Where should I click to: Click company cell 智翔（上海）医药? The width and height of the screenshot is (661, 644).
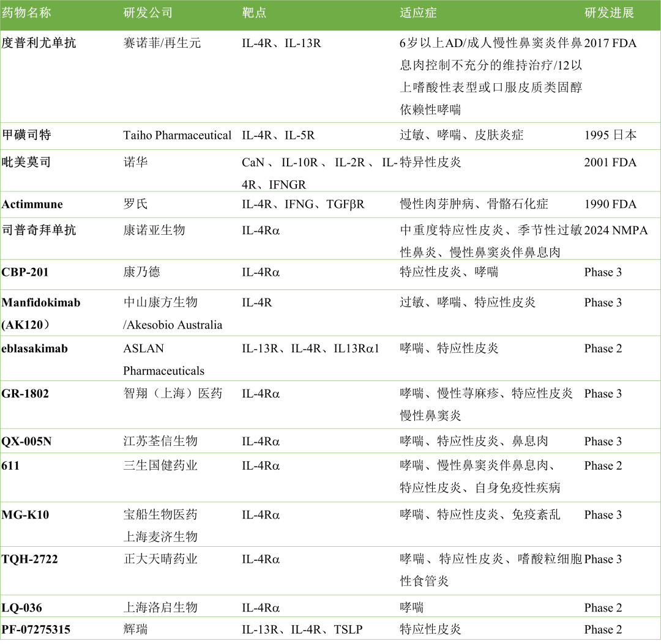[x=173, y=393]
